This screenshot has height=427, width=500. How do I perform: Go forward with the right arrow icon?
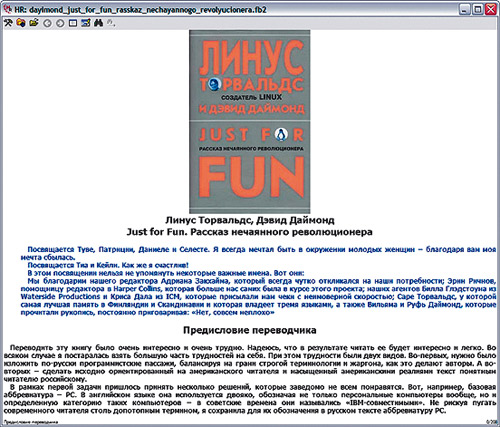point(60,23)
